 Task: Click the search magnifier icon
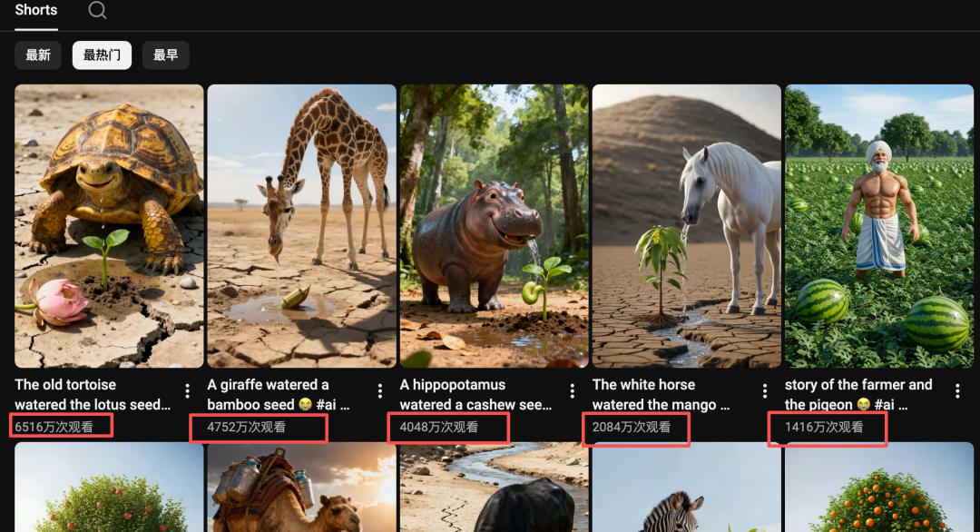click(97, 11)
